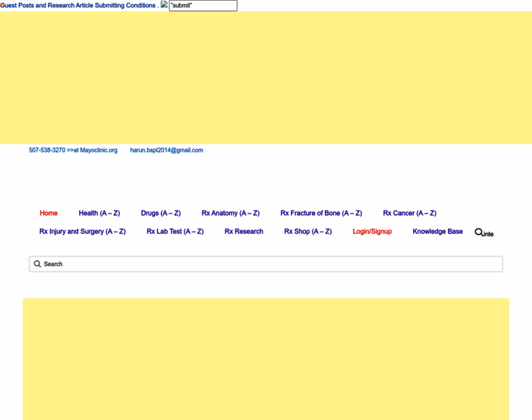Open Rx Shop (A – Z) menu
The image size is (532, 420).
[x=308, y=232]
